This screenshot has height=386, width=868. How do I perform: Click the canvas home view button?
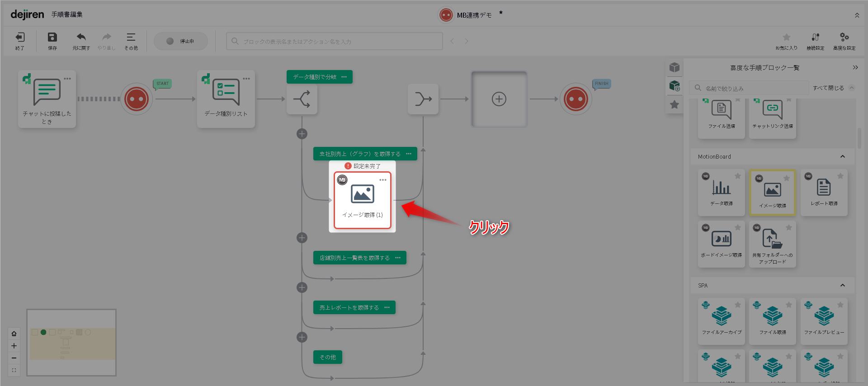point(14,334)
